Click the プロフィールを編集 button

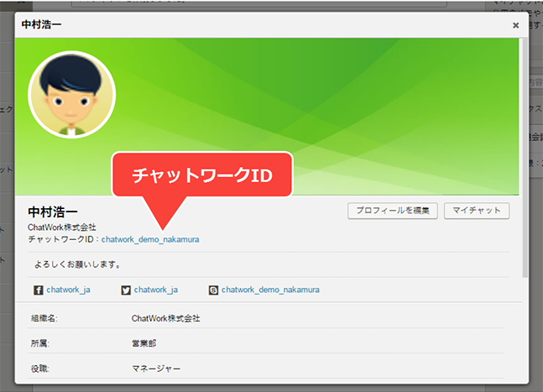393,211
